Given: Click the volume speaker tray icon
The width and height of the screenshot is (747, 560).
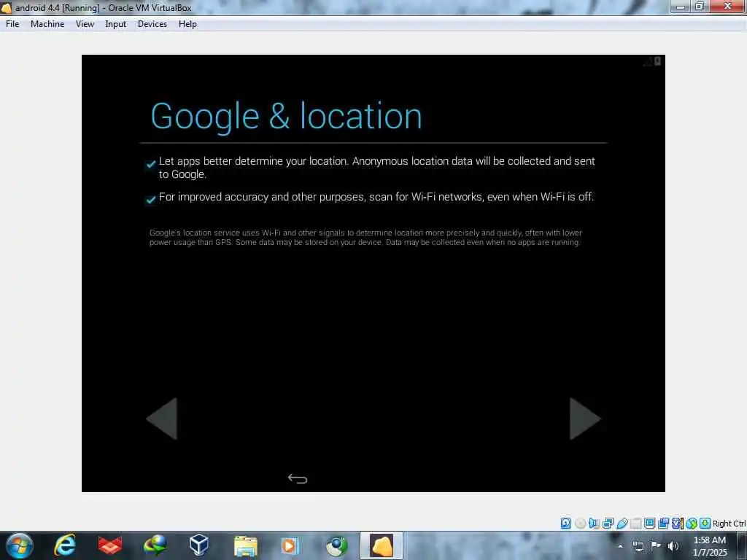Looking at the screenshot, I should [673, 546].
